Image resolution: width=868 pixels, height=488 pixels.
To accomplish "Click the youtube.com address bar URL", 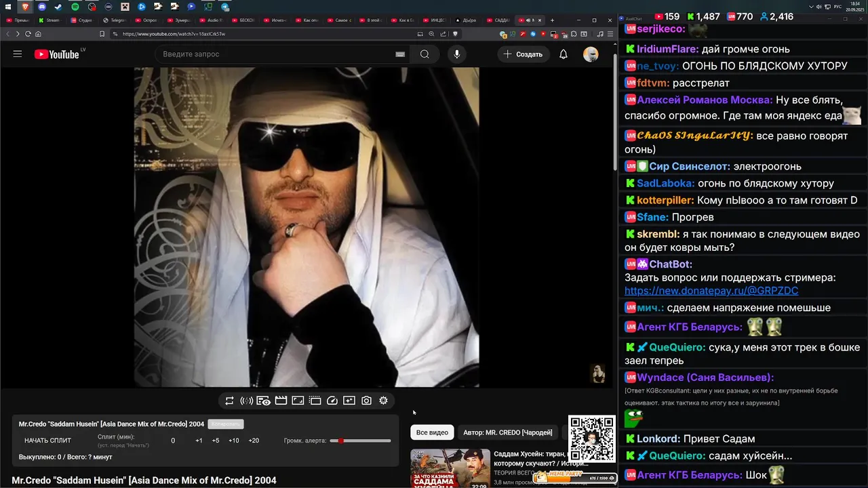I will [x=174, y=34].
